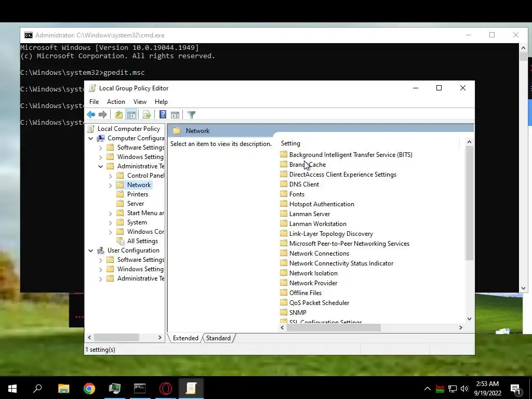Click the All Settings icon in tree

pos(120,241)
